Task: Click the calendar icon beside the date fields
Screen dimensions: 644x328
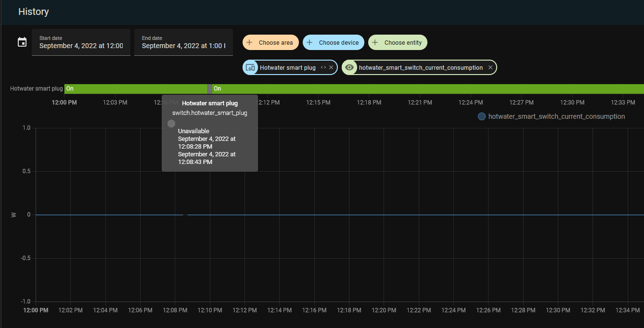Action: [x=22, y=42]
